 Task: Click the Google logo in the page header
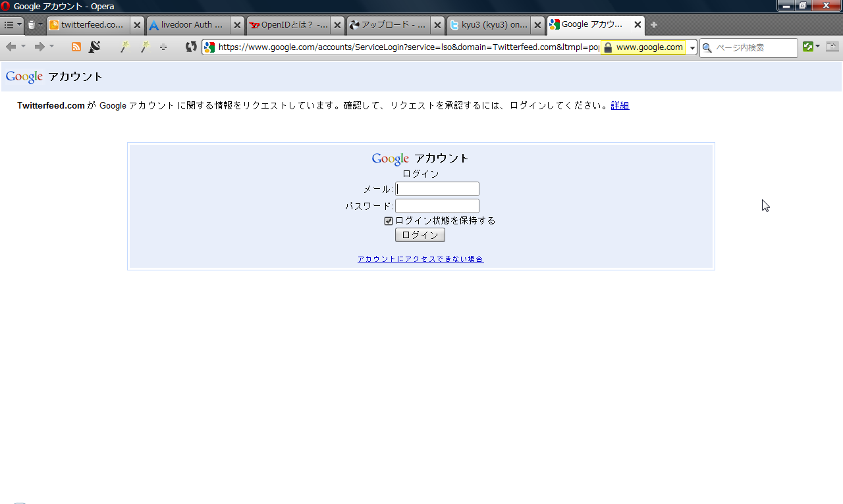pyautogui.click(x=24, y=77)
